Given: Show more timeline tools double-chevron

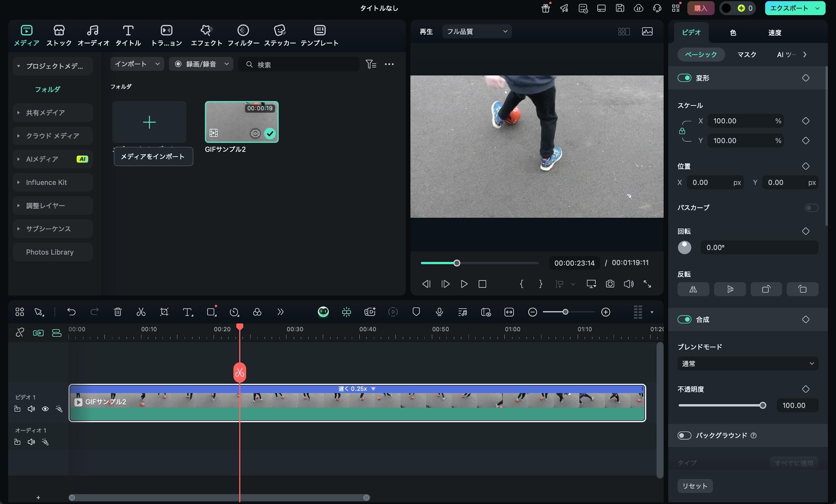Looking at the screenshot, I should [x=280, y=312].
